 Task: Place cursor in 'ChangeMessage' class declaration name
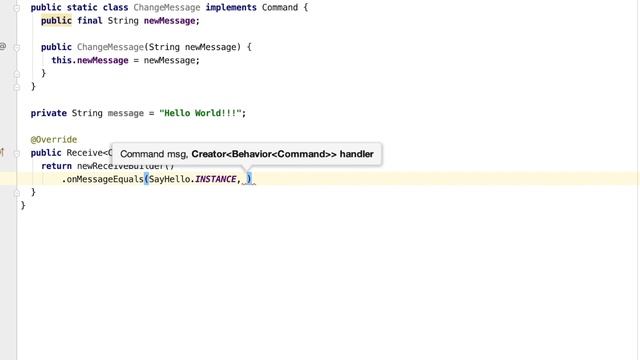point(167,7)
